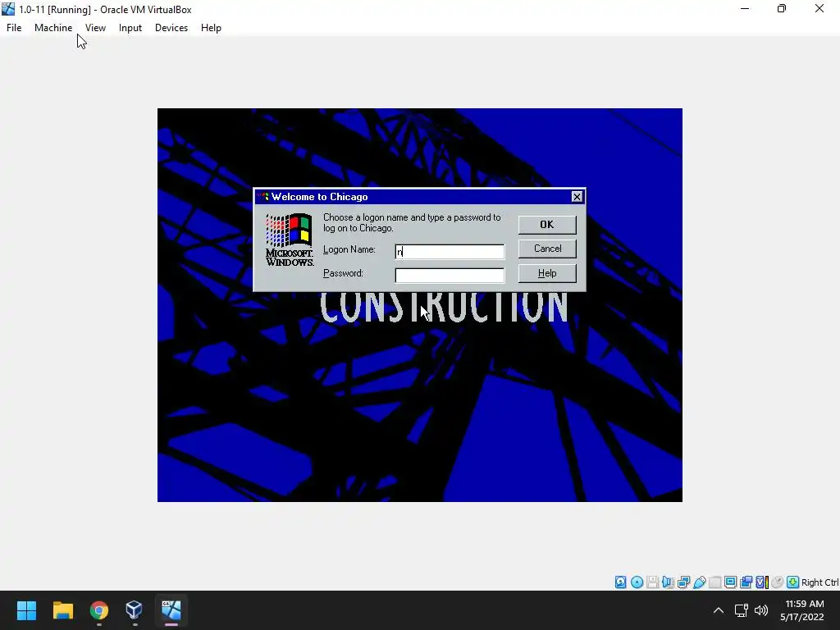This screenshot has height=630, width=840.
Task: Click the hard disk activity status icon
Action: tap(620, 582)
